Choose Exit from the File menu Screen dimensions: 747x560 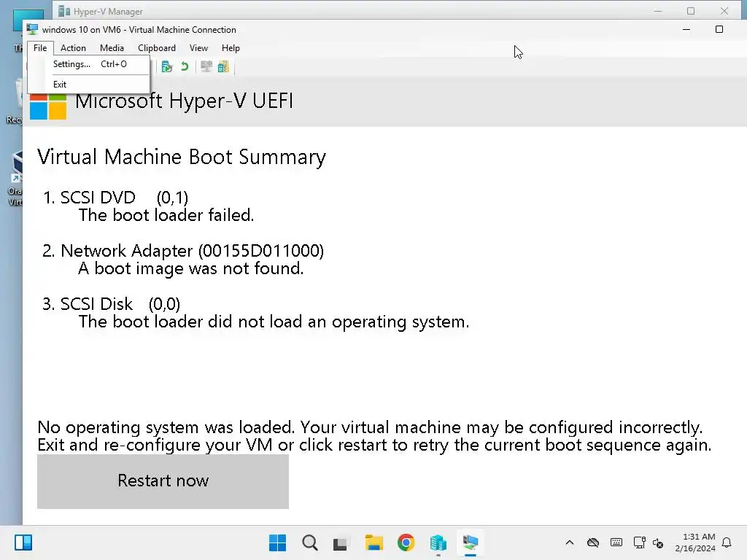point(89,85)
